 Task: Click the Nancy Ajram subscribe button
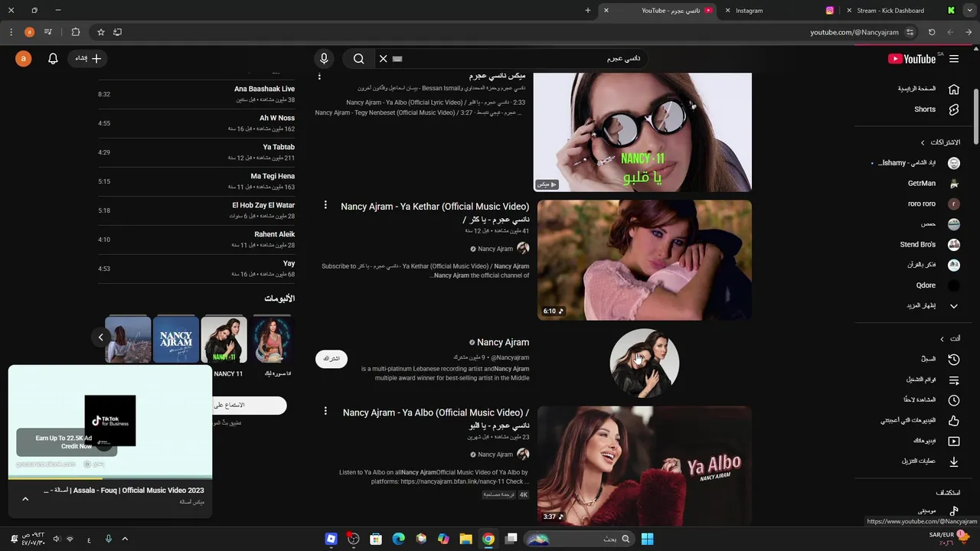click(x=332, y=358)
